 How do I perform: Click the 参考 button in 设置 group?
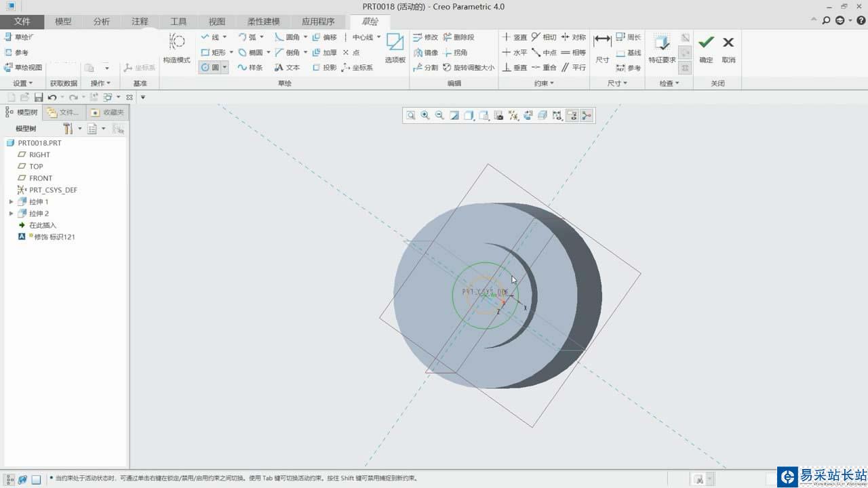point(16,52)
